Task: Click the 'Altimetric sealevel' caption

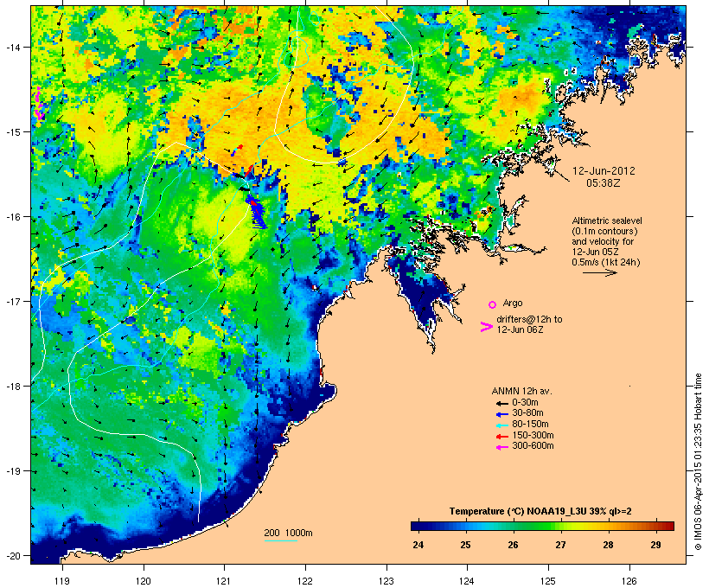Action: pos(607,220)
